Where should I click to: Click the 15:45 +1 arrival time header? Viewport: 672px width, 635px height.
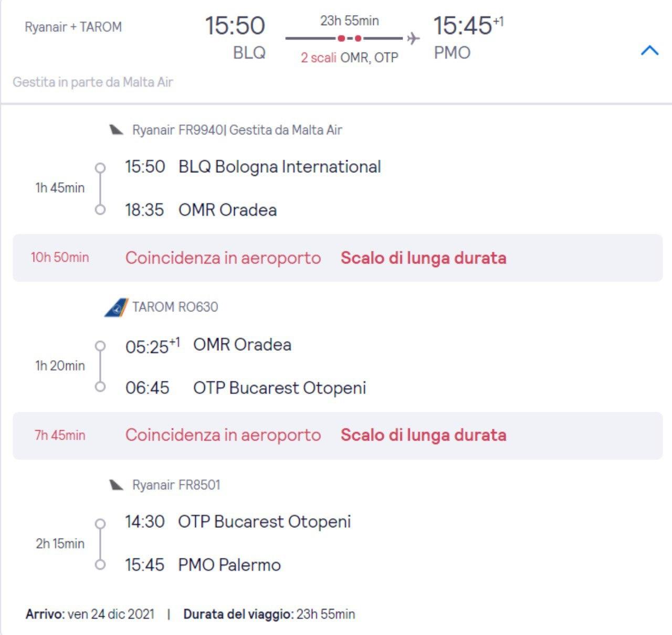(x=468, y=25)
